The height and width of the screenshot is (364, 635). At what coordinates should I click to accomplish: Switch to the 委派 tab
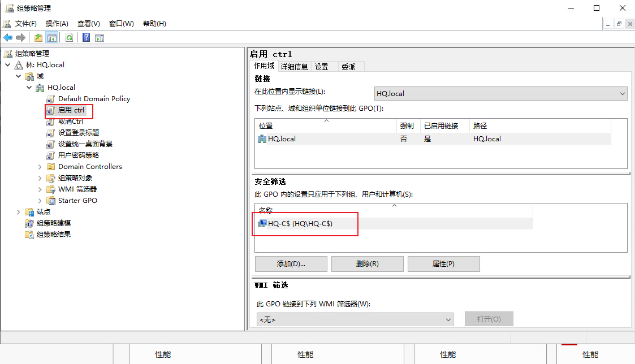[349, 67]
